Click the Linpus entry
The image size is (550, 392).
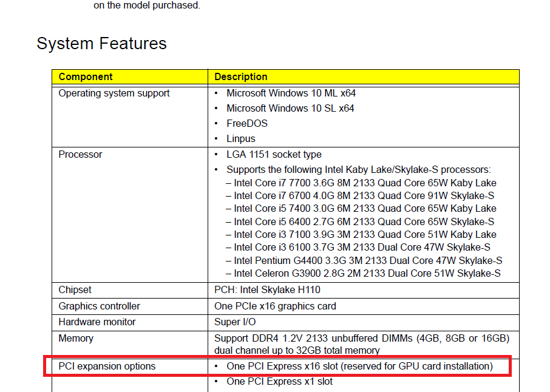(x=241, y=139)
